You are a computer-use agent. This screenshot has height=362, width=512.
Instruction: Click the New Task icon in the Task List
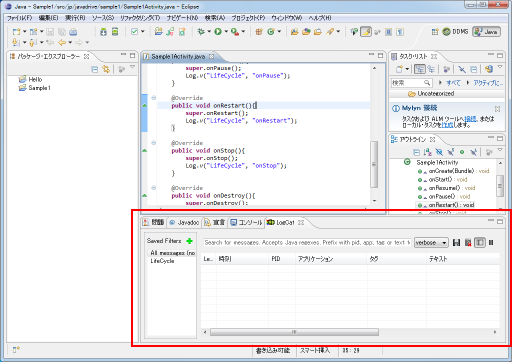(x=399, y=69)
